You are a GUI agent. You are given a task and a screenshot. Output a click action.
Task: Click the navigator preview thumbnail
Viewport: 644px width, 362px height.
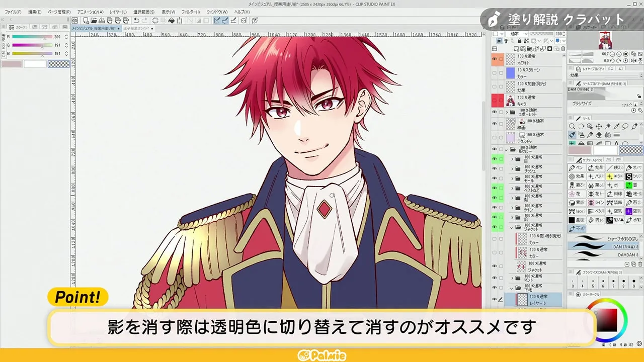coord(605,41)
